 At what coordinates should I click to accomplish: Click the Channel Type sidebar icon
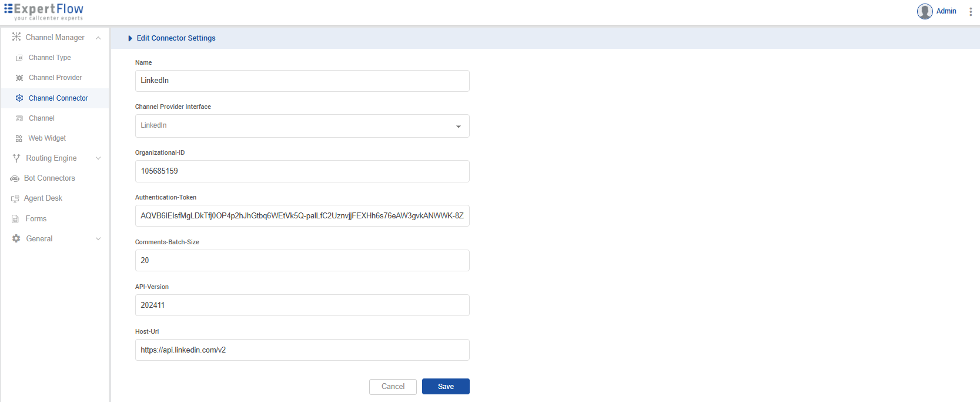click(19, 58)
